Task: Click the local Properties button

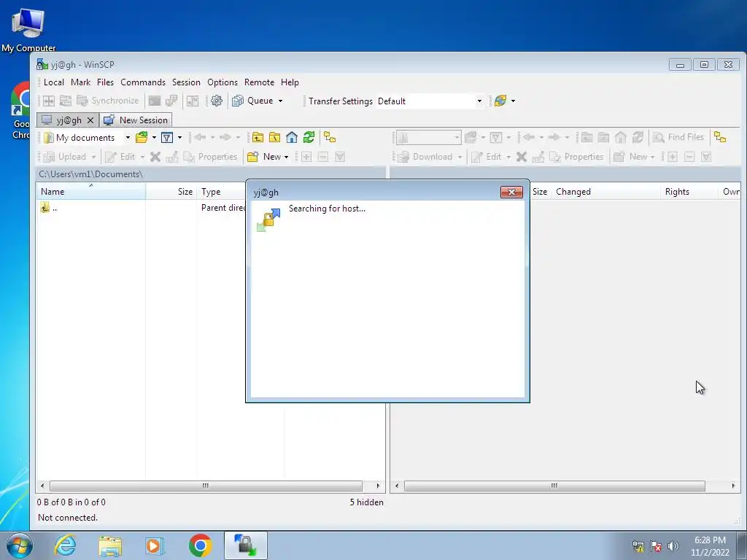Action: pos(210,157)
